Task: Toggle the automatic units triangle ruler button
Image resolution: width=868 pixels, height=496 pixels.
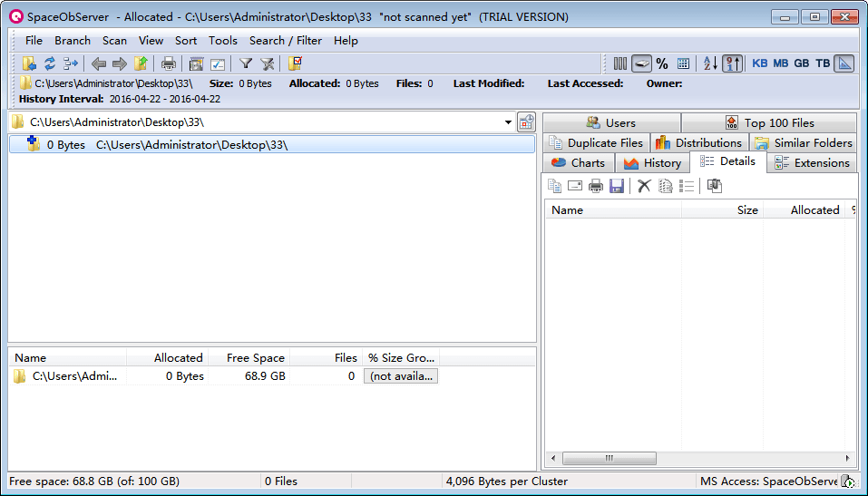Action: coord(844,63)
